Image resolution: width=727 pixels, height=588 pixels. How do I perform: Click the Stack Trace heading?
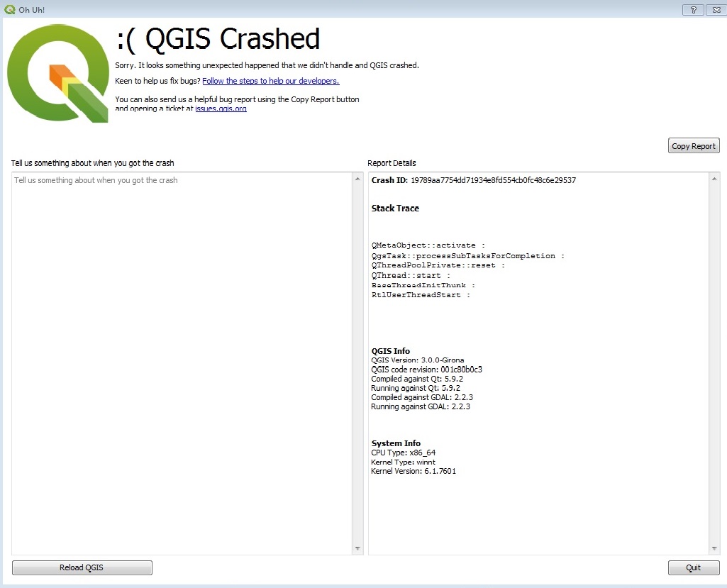pos(395,208)
